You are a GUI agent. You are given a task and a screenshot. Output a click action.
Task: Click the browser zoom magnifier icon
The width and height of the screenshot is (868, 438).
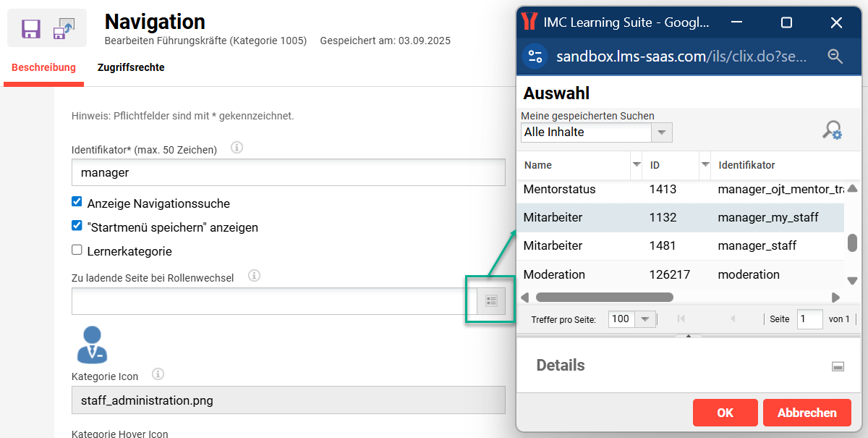(835, 56)
